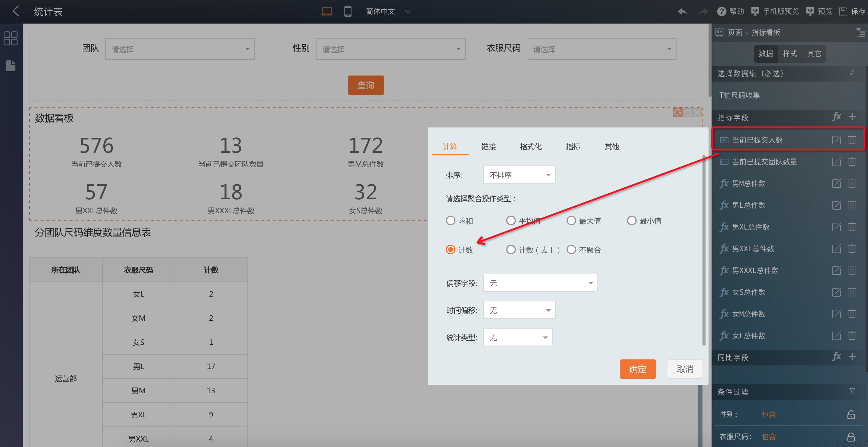Click the 保存 save icon

pos(843,11)
